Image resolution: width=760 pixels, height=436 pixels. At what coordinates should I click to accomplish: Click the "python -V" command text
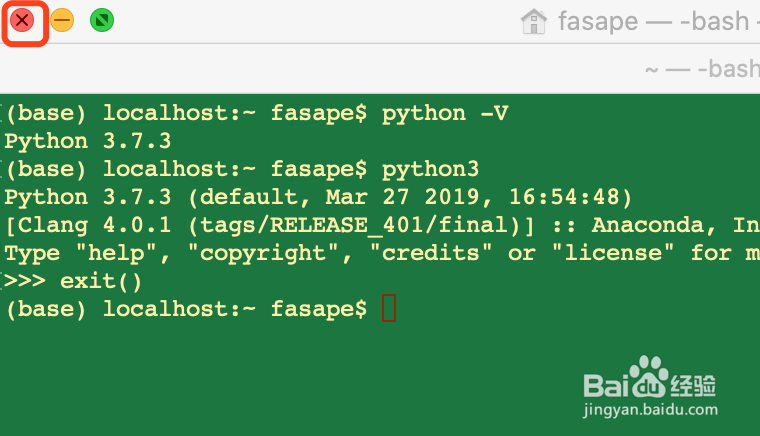tap(445, 113)
